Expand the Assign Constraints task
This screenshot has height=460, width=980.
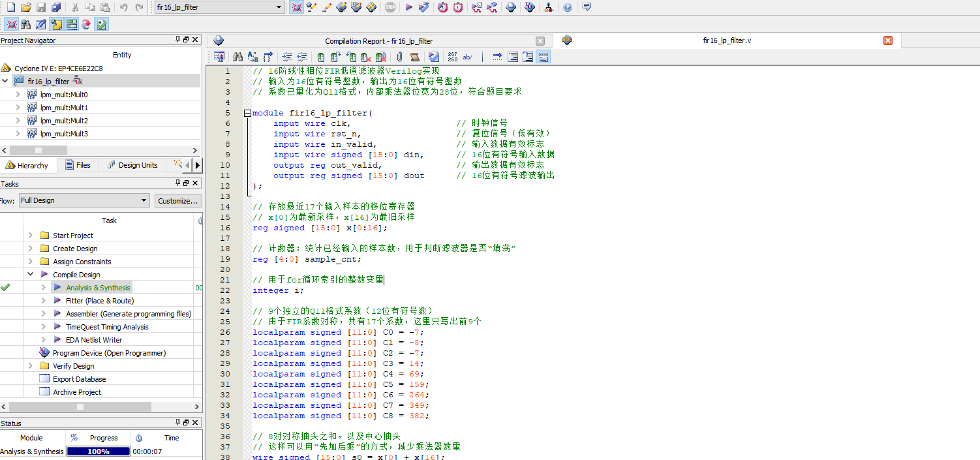[x=30, y=262]
